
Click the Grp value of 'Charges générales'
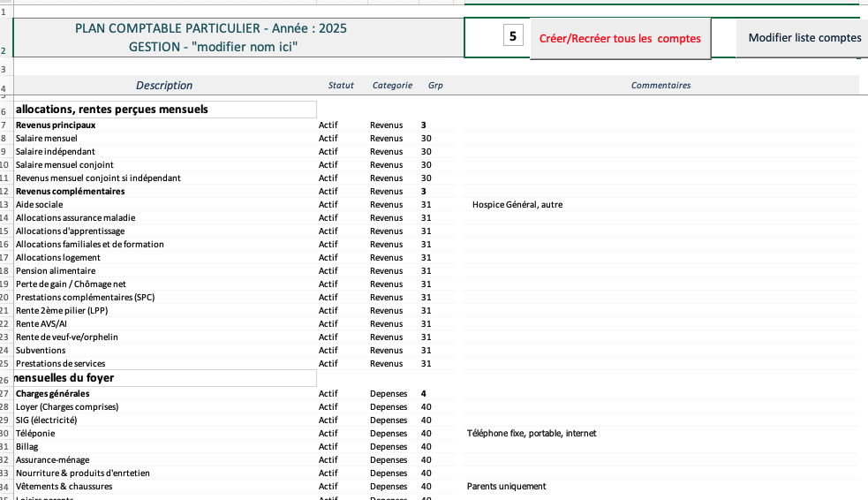tap(424, 394)
